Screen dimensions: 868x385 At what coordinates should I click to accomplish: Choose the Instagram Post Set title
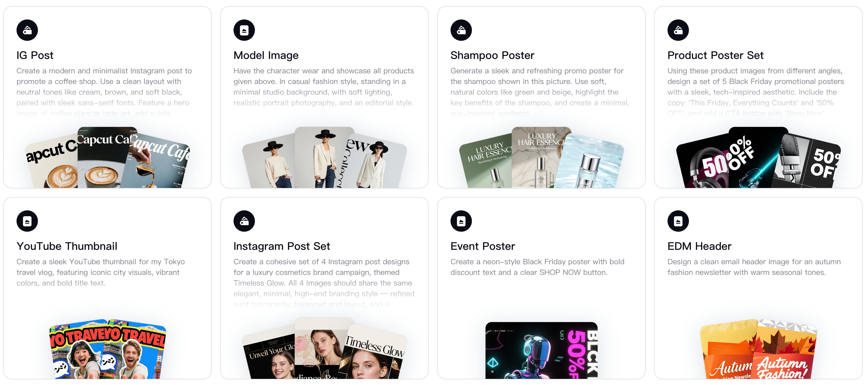click(282, 246)
